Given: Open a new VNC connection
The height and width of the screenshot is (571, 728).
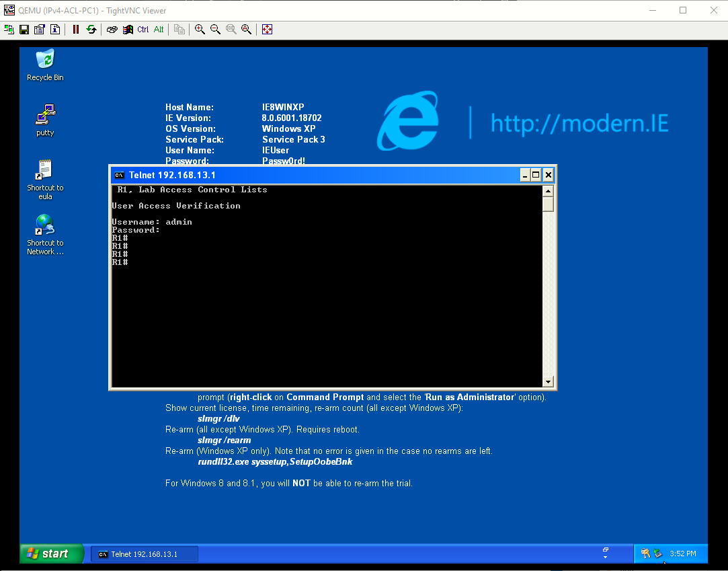Looking at the screenshot, I should 9,30.
